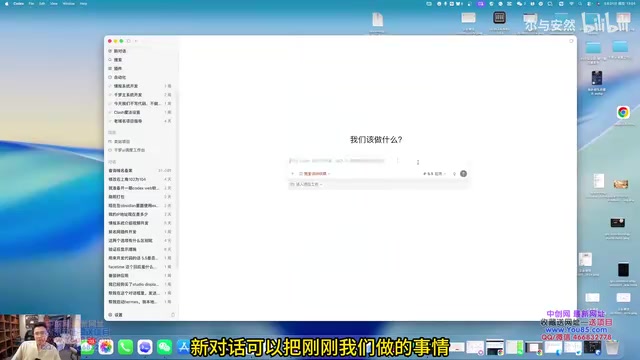
Task: Focus the chat message input field
Action: tap(378, 161)
